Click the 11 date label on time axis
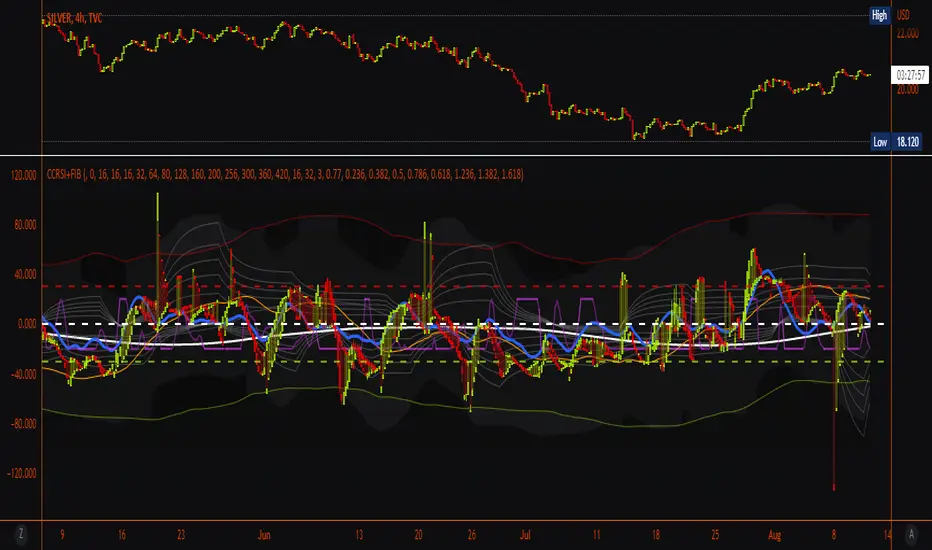The height and width of the screenshot is (550, 932). pyautogui.click(x=596, y=535)
